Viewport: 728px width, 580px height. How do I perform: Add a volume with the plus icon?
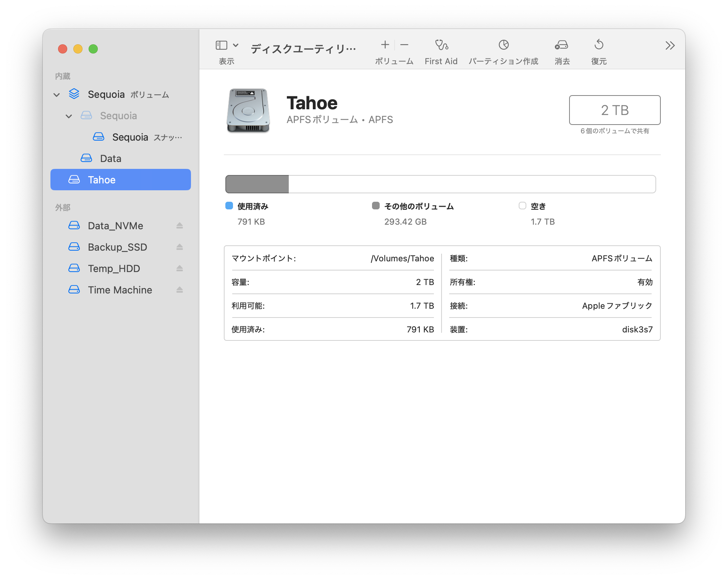coord(385,45)
